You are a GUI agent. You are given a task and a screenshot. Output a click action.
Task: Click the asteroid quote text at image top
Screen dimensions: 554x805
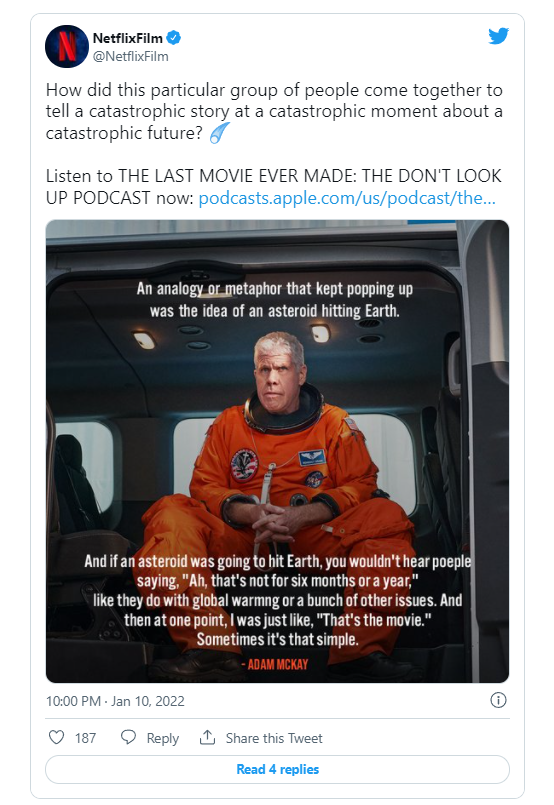pyautogui.click(x=275, y=300)
